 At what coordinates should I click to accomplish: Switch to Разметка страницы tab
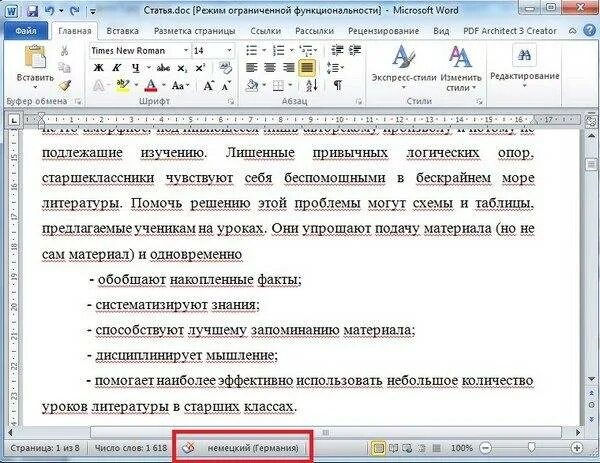click(x=195, y=31)
